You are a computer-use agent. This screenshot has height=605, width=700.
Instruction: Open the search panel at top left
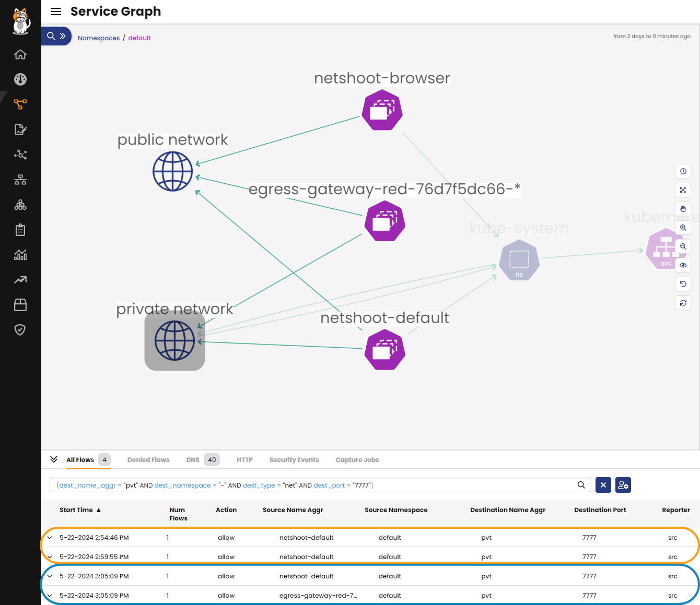(51, 36)
